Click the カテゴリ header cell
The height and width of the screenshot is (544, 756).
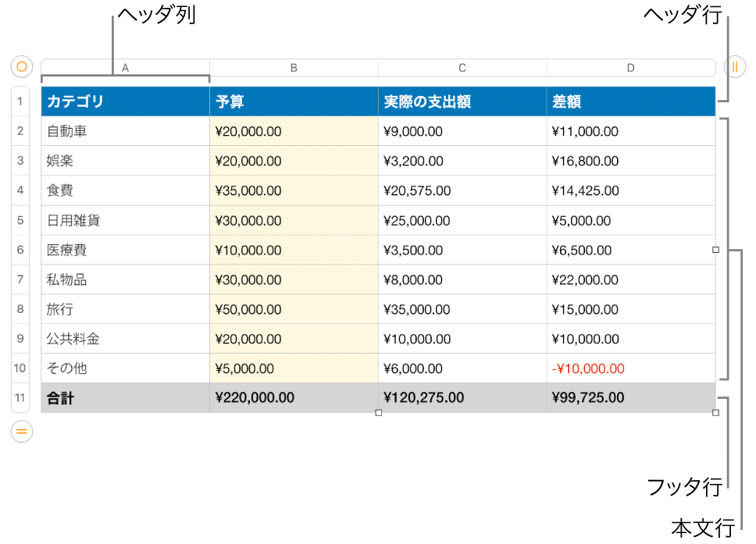pos(125,101)
